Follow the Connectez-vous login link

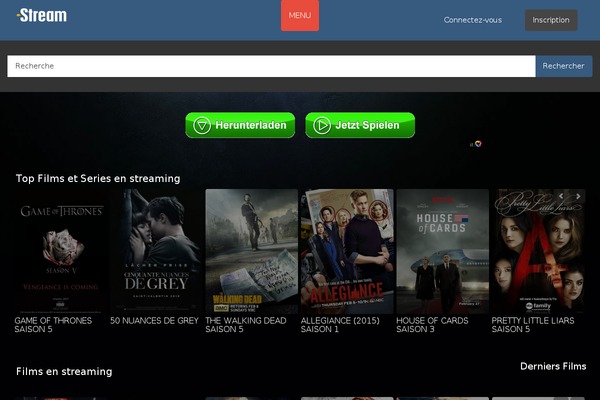[x=473, y=20]
